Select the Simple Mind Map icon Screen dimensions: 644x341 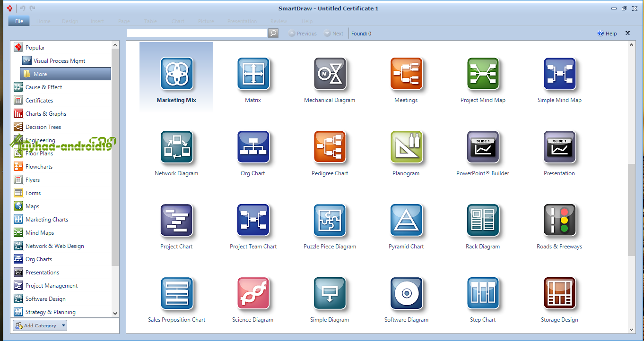pos(560,74)
